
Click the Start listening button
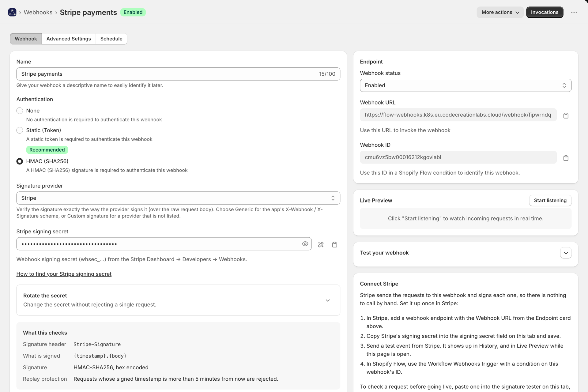pyautogui.click(x=550, y=201)
